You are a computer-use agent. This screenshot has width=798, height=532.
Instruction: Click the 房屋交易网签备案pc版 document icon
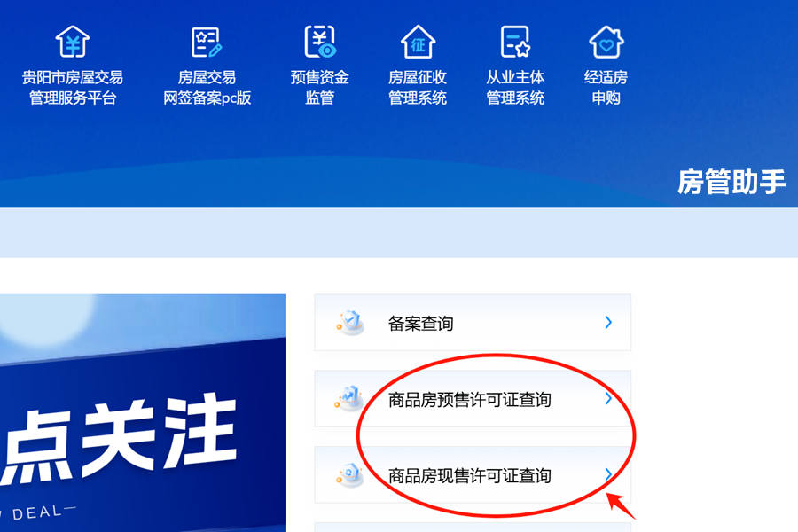point(207,42)
